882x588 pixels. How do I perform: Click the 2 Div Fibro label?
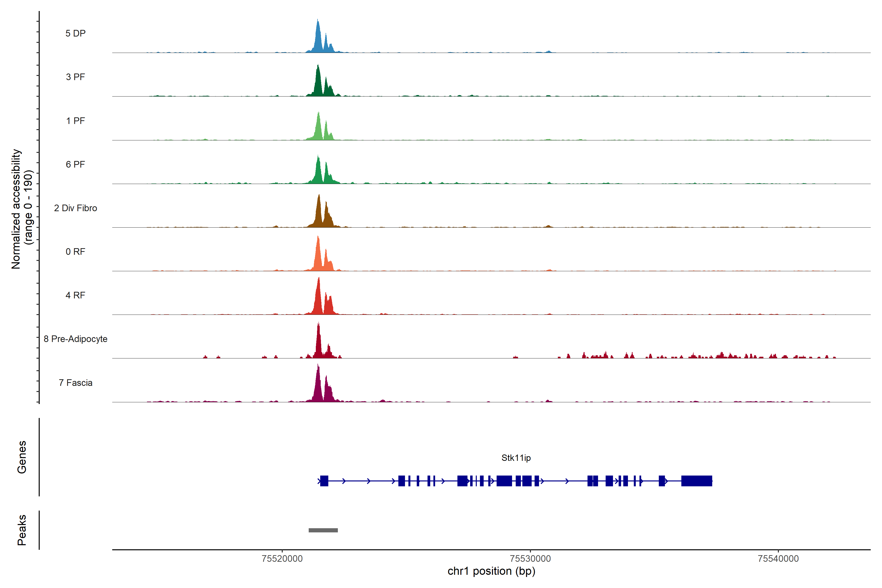pyautogui.click(x=75, y=208)
